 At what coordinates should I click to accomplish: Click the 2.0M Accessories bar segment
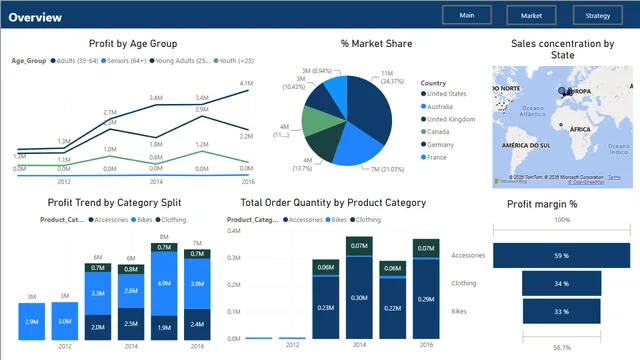[x=98, y=327]
